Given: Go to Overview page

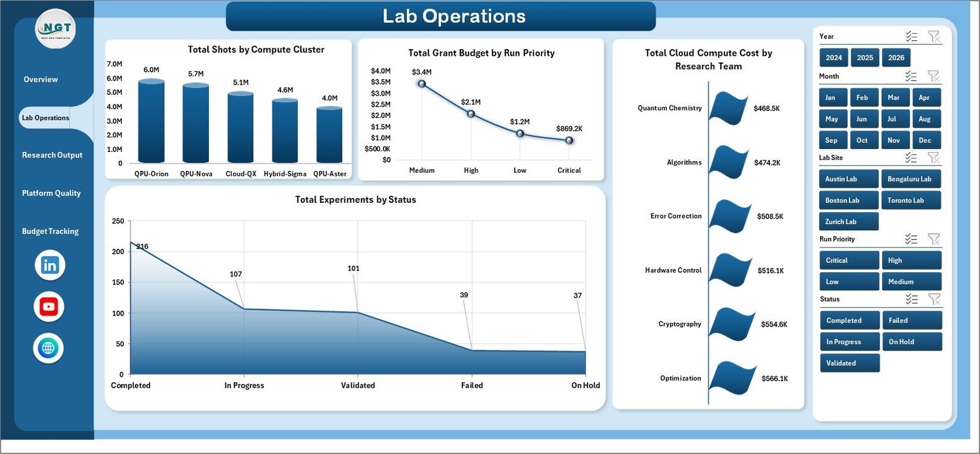Looking at the screenshot, I should tap(41, 80).
